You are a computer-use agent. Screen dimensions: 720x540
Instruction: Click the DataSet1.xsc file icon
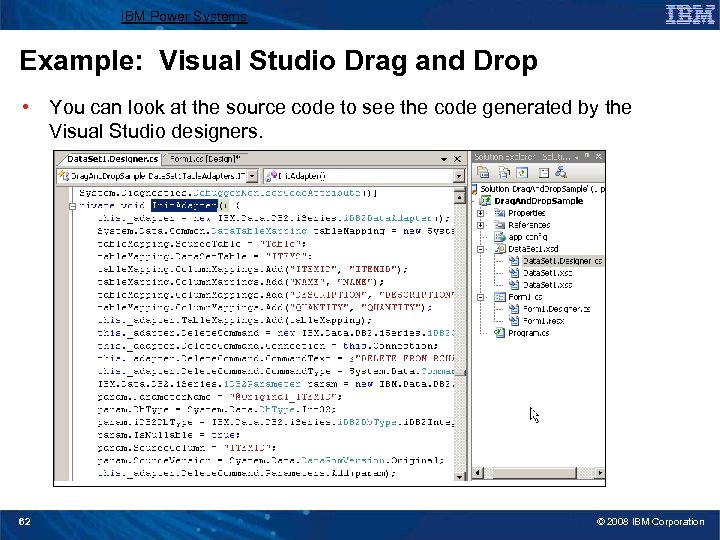tap(514, 273)
